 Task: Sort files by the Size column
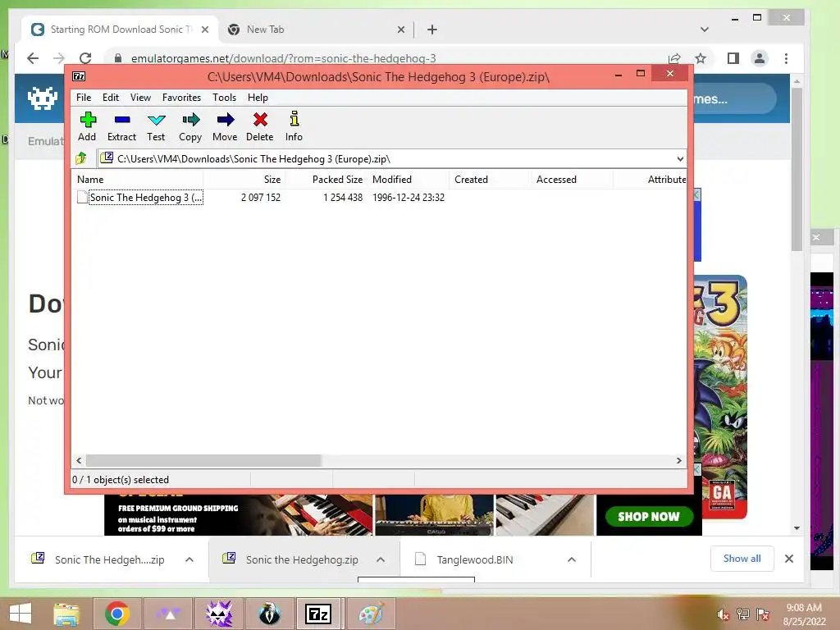point(244,180)
